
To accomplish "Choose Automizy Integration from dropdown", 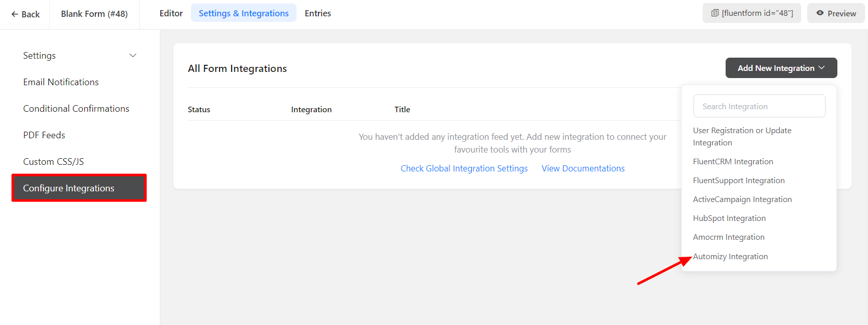I will tap(730, 257).
